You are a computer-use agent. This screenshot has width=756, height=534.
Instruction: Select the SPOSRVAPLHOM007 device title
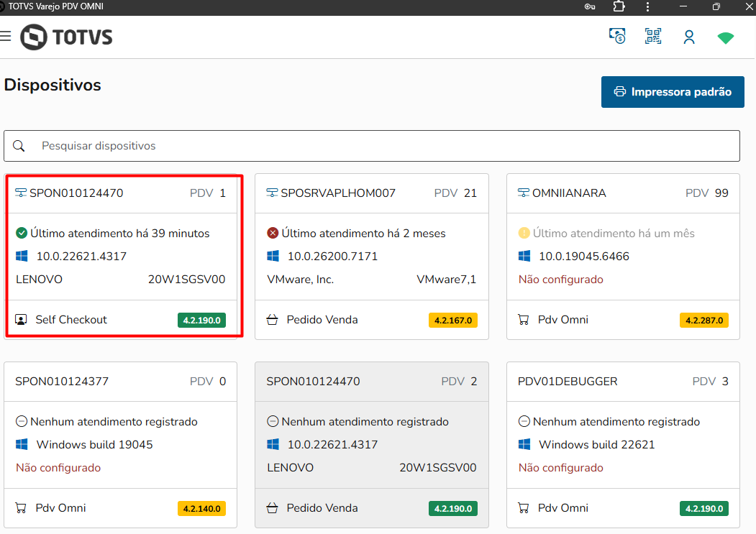pyautogui.click(x=338, y=193)
